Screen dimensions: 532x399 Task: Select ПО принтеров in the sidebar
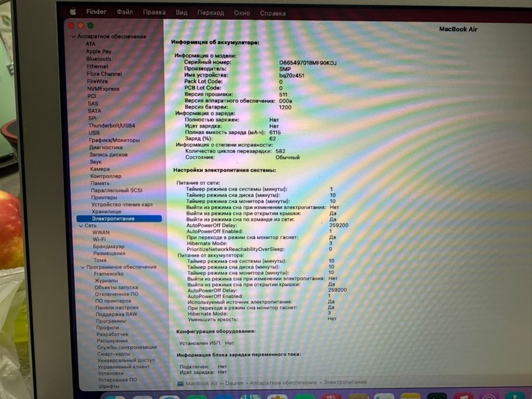[113, 301]
